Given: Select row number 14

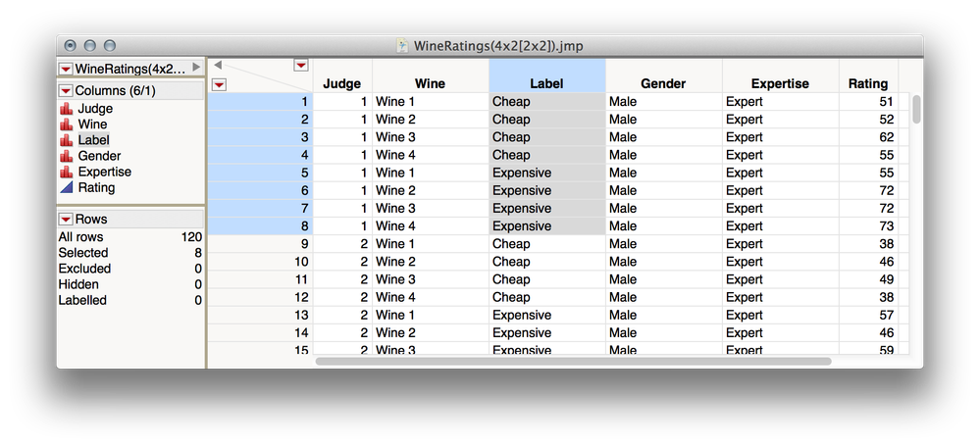Looking at the screenshot, I should pyautogui.click(x=260, y=332).
